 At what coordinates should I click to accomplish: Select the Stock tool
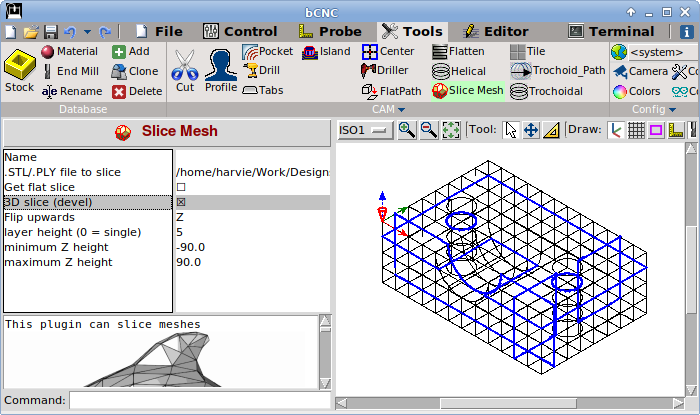point(20,71)
